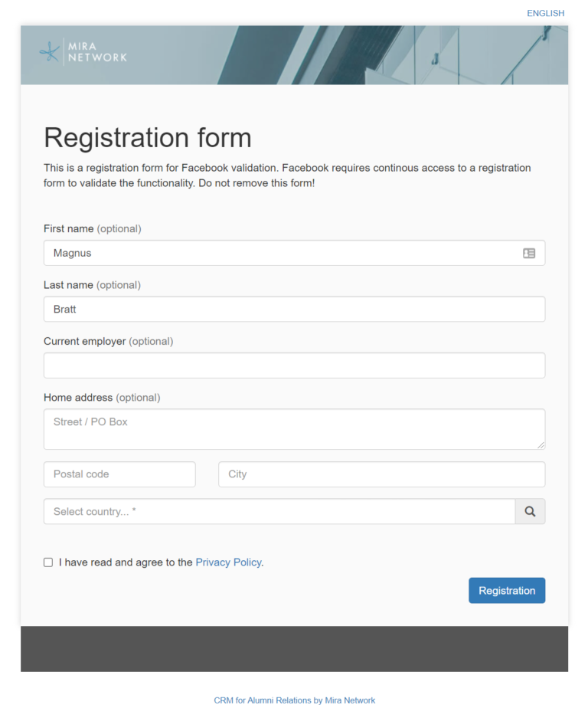Click the Last name field containing Bratt

coord(294,310)
